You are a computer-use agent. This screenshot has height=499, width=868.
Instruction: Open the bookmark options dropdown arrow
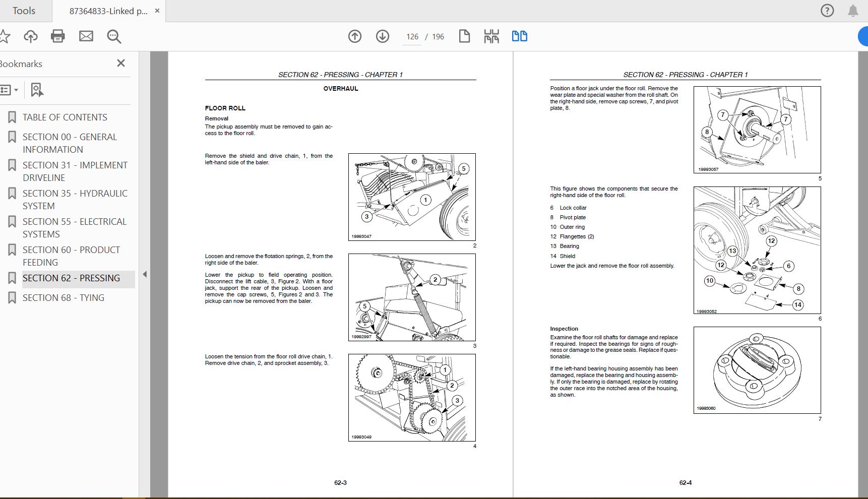tap(17, 90)
